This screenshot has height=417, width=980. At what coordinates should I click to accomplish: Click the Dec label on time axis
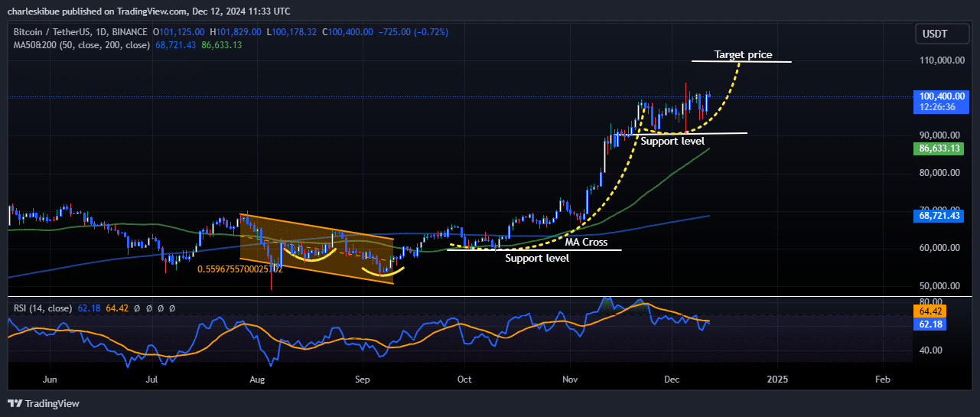tap(672, 380)
